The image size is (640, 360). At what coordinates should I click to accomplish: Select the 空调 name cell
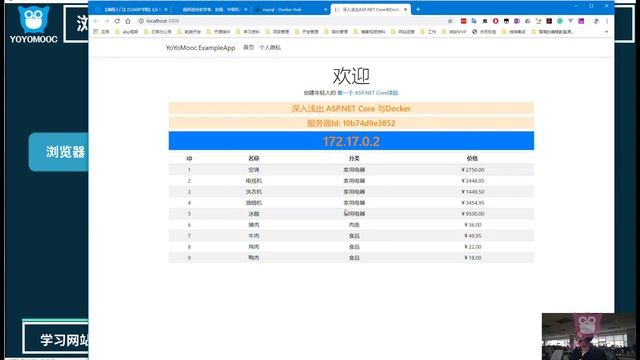click(253, 170)
